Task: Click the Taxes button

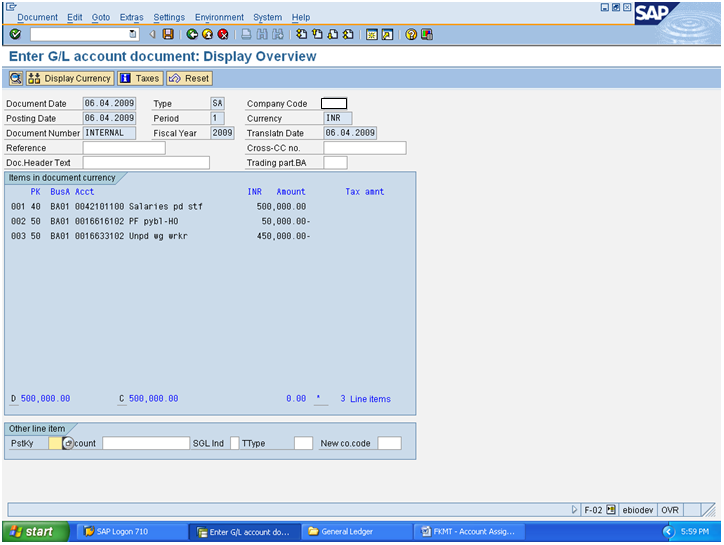Action: (x=140, y=79)
